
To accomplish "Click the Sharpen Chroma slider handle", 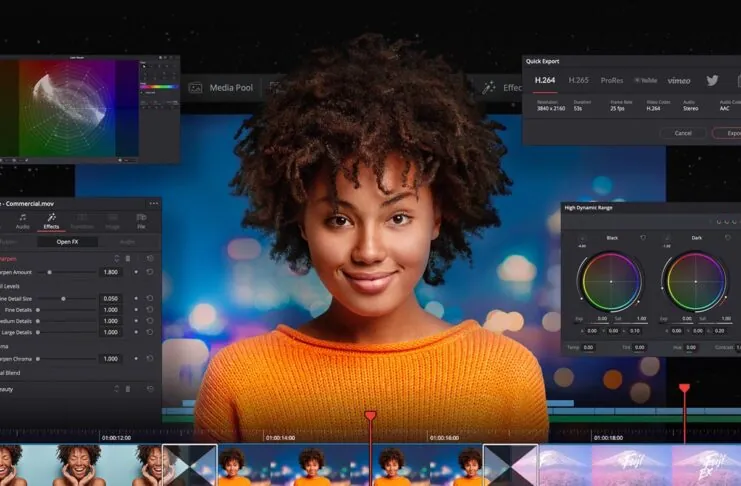I will tap(38, 359).
